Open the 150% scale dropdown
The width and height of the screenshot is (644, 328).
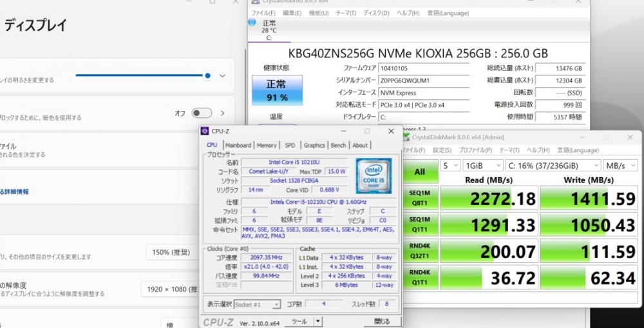point(173,252)
